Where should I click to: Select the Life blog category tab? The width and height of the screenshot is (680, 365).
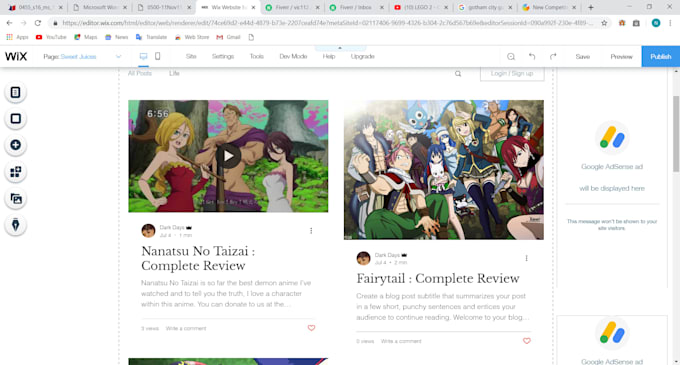click(x=174, y=73)
